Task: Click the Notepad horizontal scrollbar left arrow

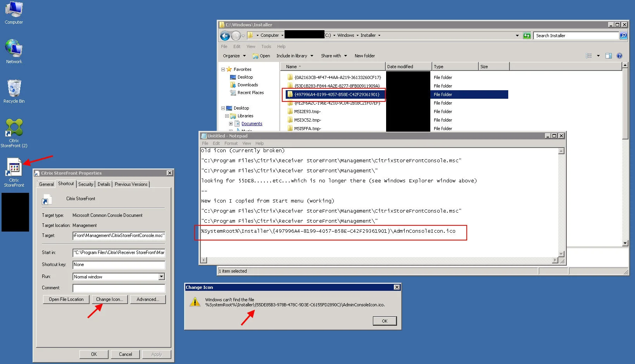Action: pyautogui.click(x=204, y=260)
